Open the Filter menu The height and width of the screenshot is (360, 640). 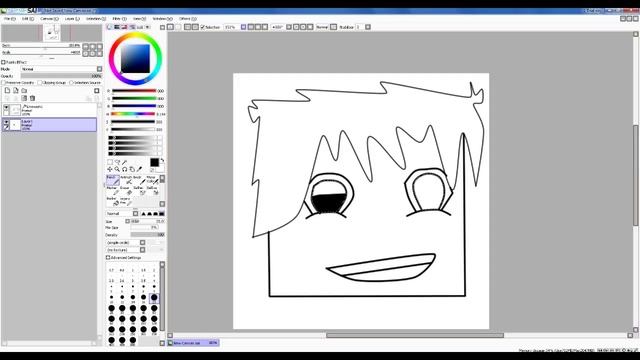(x=119, y=19)
